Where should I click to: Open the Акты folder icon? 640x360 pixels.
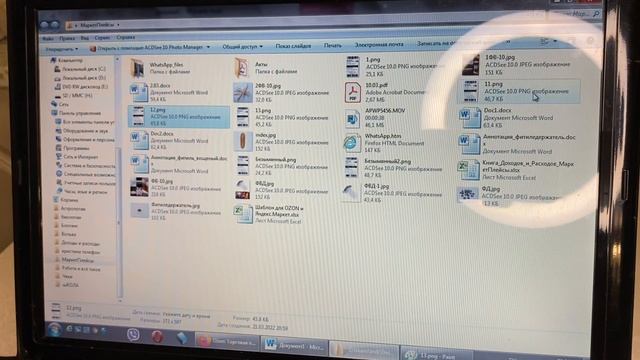coord(242,68)
